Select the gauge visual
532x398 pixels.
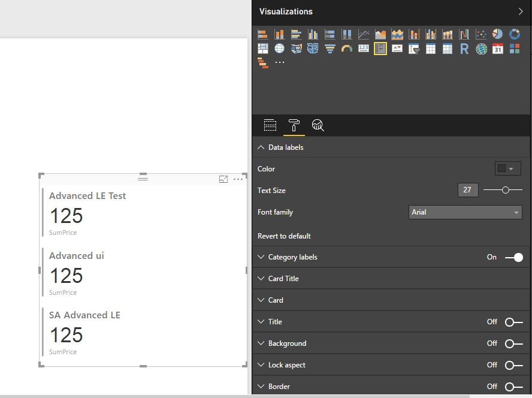click(x=347, y=49)
